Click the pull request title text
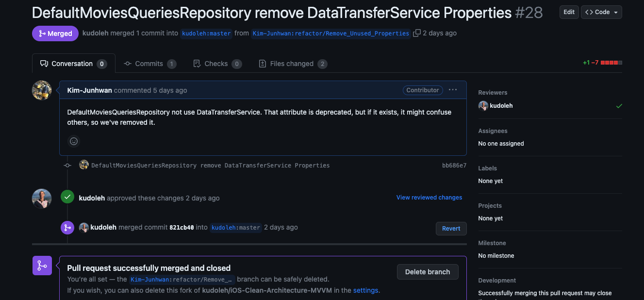 [x=272, y=13]
